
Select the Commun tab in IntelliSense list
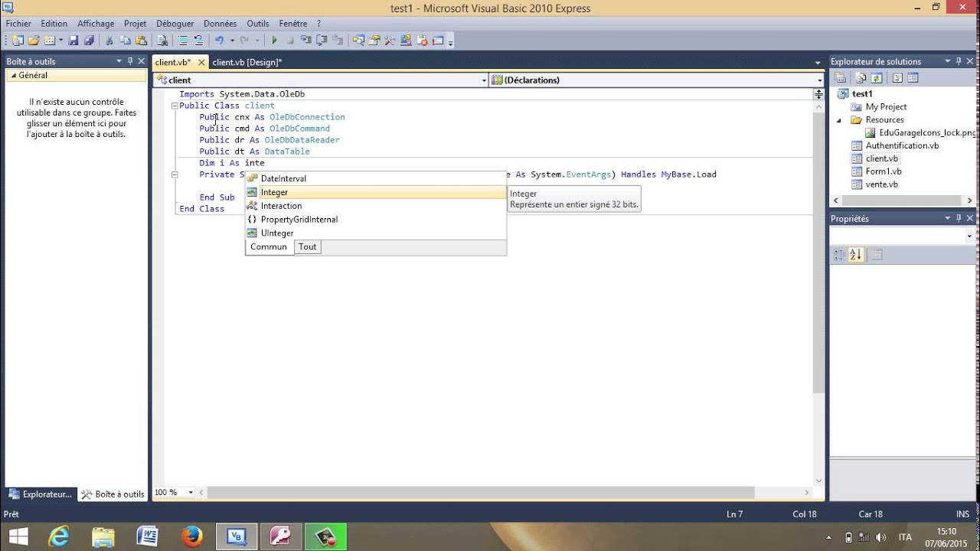point(269,246)
